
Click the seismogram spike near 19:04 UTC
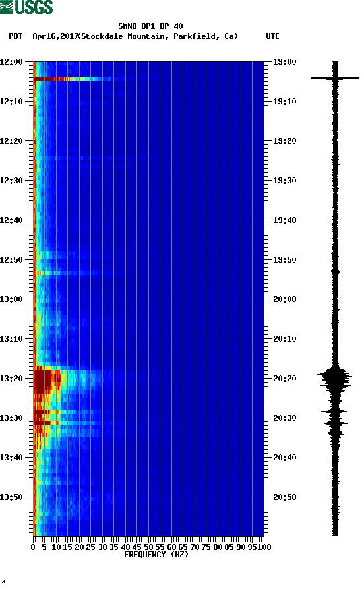pos(335,78)
